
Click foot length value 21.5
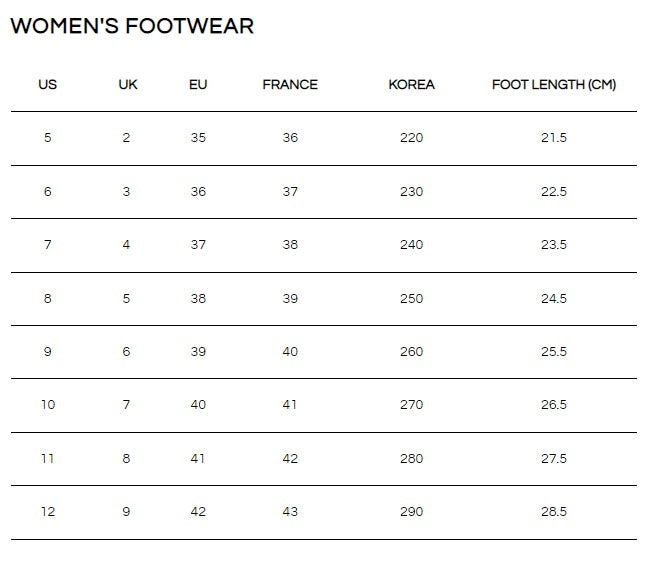click(x=554, y=138)
